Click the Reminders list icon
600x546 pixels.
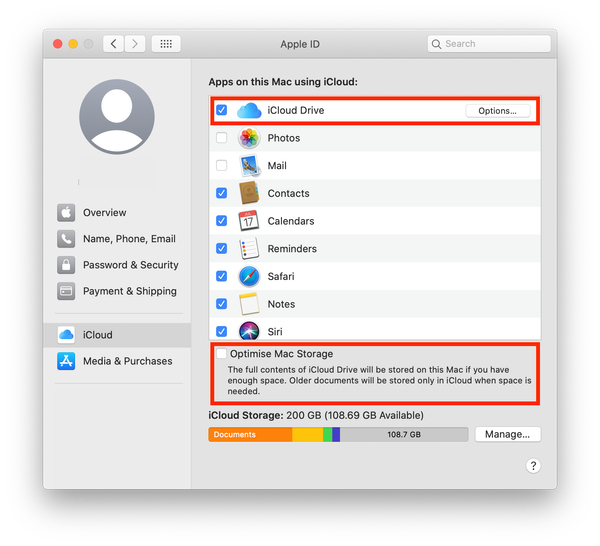[249, 249]
